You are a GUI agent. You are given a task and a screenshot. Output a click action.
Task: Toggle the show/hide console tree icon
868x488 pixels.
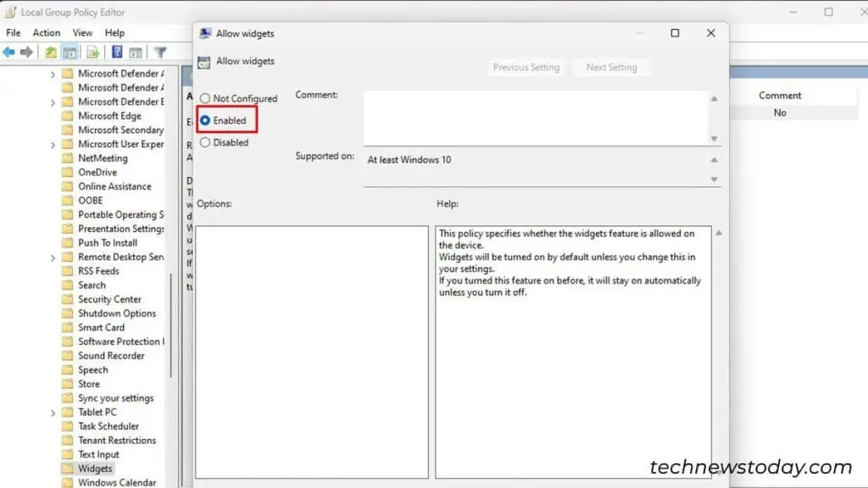pos(70,52)
